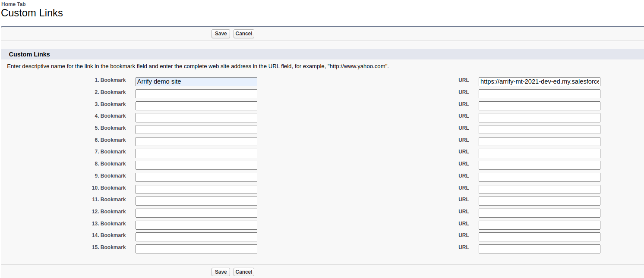This screenshot has height=278, width=644.
Task: Click the 6. Bookmark name field
Action: 196,141
